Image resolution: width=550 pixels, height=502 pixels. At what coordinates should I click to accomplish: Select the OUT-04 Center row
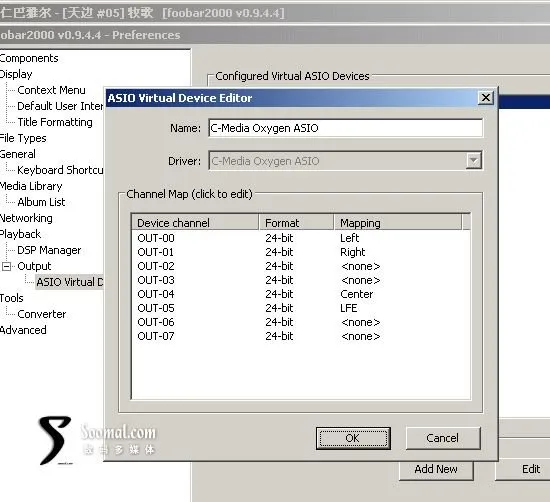301,294
